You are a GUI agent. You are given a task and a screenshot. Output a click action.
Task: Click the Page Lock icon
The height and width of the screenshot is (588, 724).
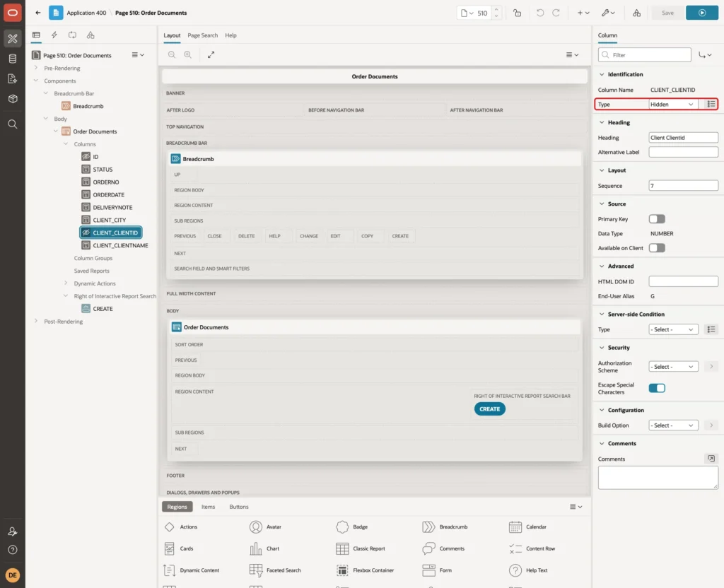(x=517, y=13)
